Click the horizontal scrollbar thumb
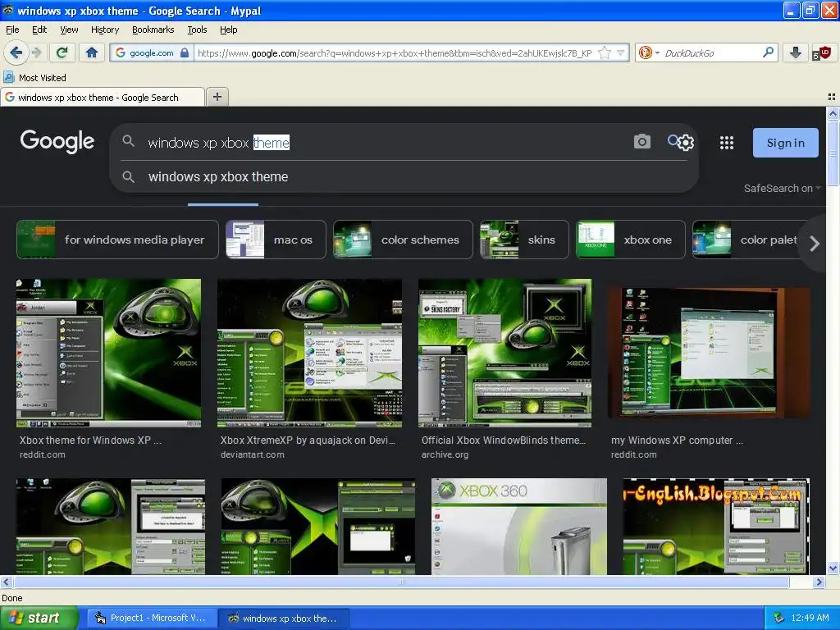Screen dimensions: 840x630 pos(401,582)
